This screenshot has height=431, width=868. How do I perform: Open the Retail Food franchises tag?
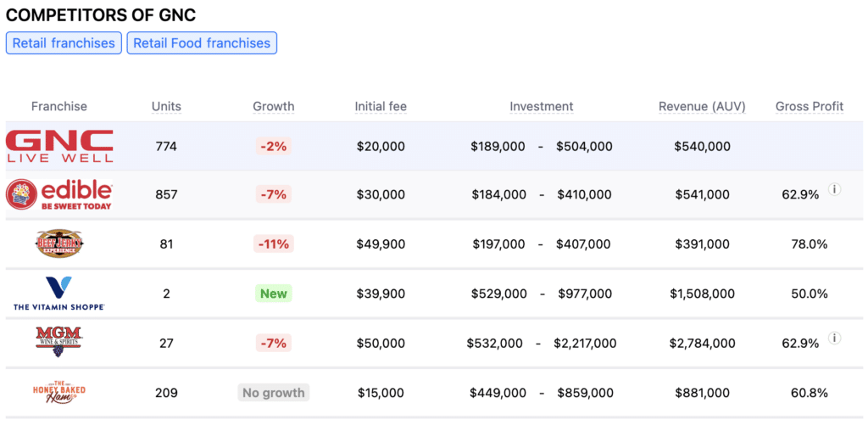[x=202, y=43]
